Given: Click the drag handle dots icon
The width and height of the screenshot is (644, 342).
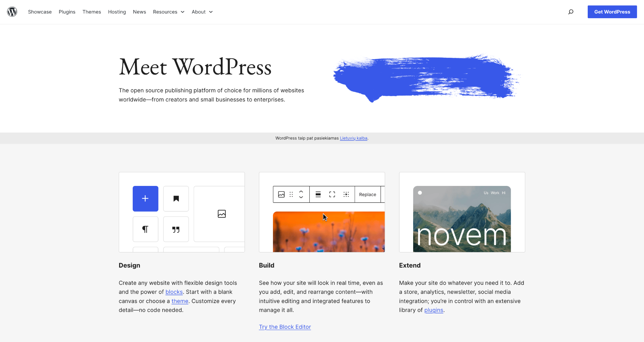Looking at the screenshot, I should click(291, 194).
